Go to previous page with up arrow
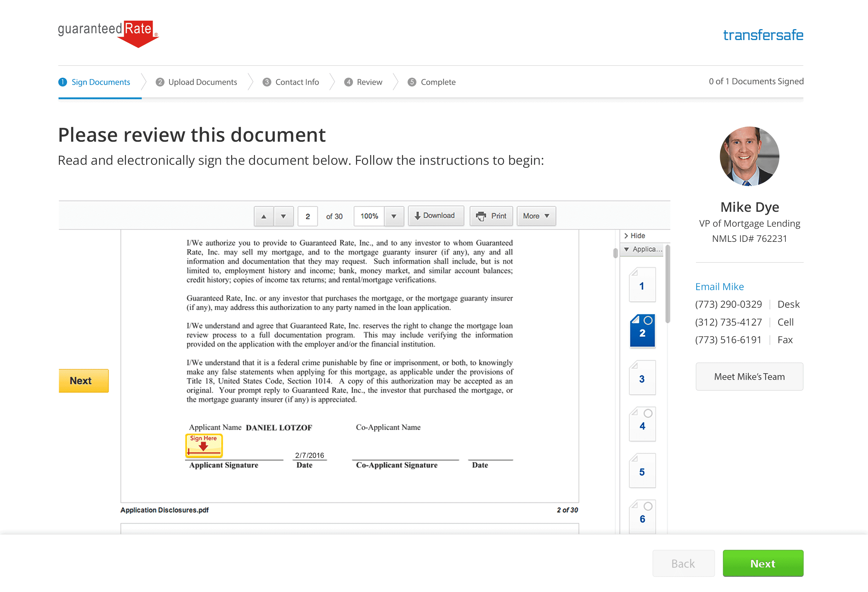Image resolution: width=868 pixels, height=592 pixels. pos(264,216)
